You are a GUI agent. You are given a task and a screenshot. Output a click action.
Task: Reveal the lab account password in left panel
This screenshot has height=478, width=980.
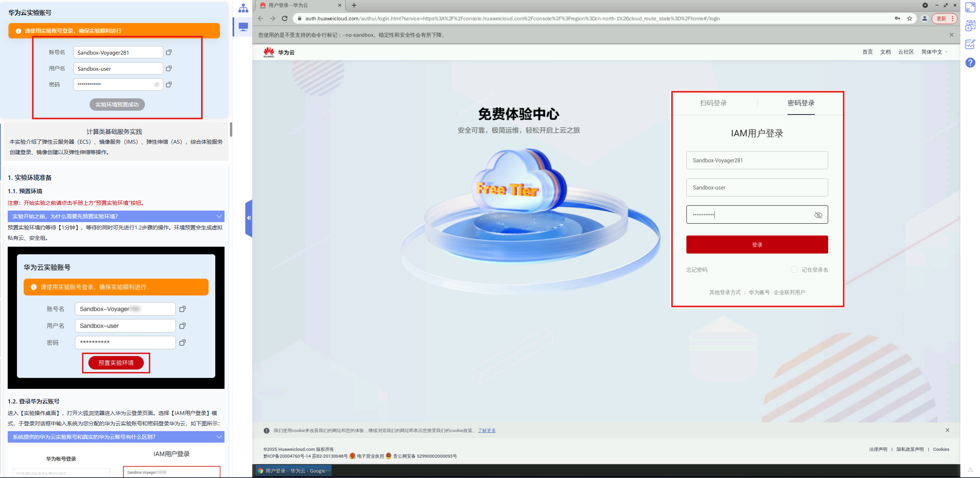(157, 85)
